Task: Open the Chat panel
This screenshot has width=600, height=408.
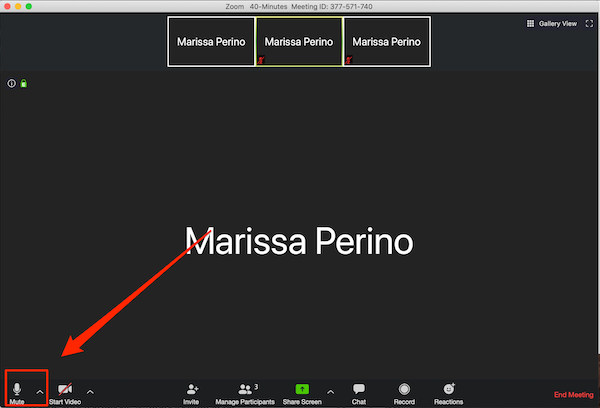Action: click(358, 389)
